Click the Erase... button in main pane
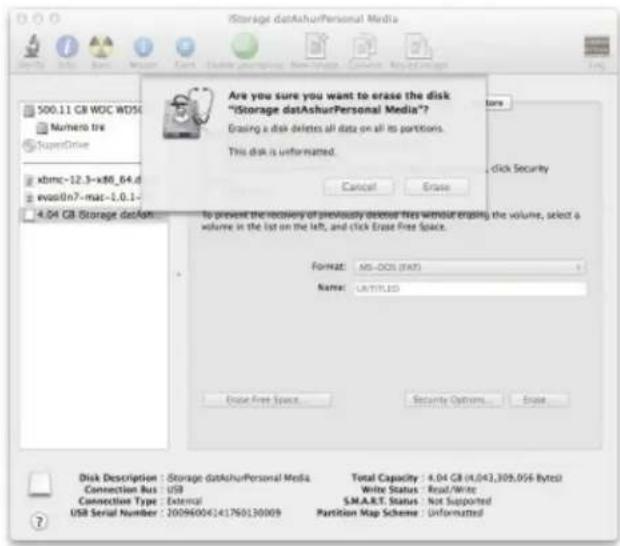Image resolution: width=620 pixels, height=546 pixels. click(539, 400)
